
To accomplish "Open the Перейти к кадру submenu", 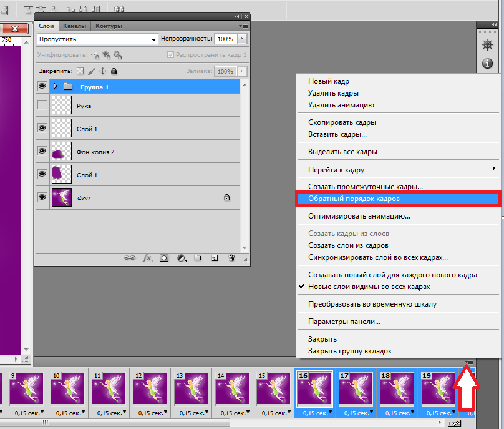I will (398, 170).
